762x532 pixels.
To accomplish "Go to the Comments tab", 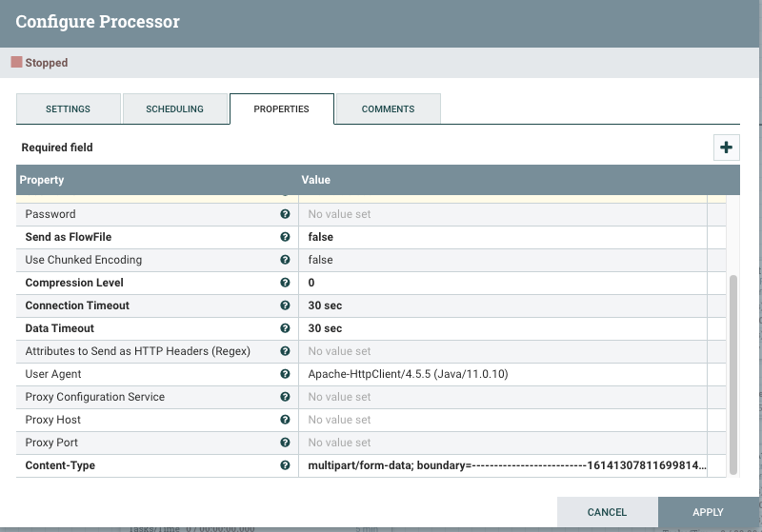I will (388, 109).
